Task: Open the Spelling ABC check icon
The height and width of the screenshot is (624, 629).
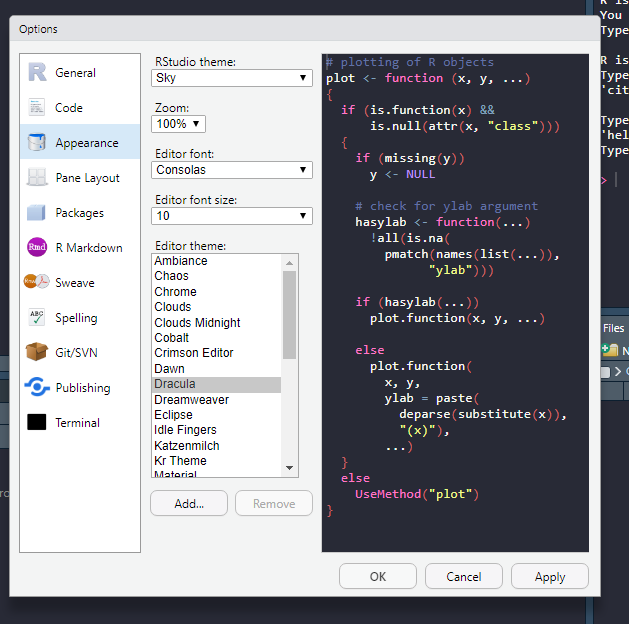Action: click(37, 317)
